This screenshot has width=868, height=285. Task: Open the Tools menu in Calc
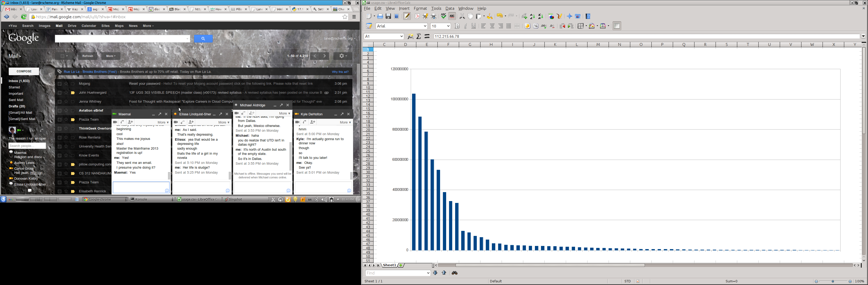tap(436, 8)
